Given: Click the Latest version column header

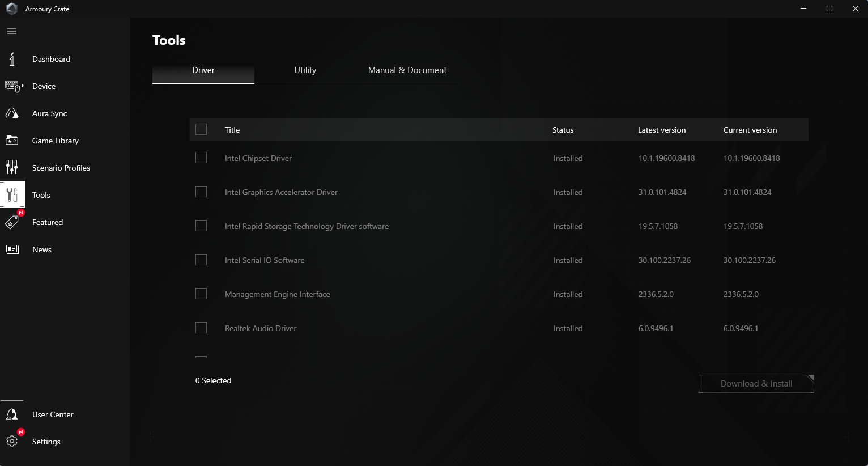Looking at the screenshot, I should coord(662,130).
